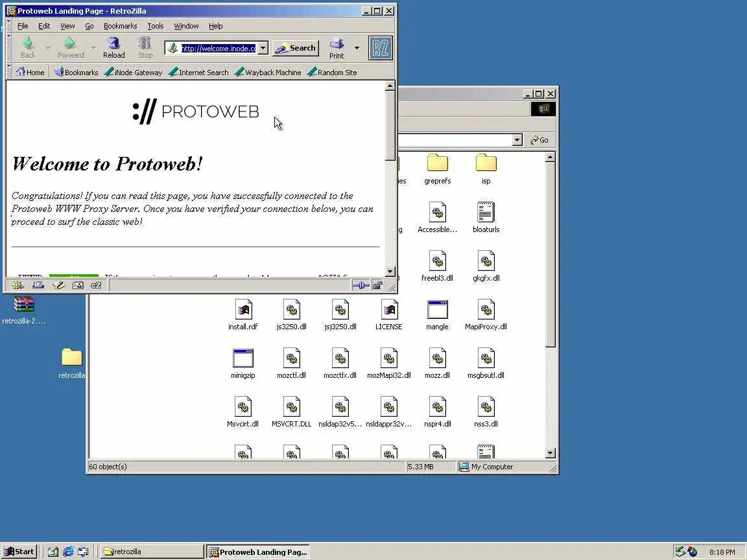The image size is (747, 560).
Task: Click browser page scrollbar up arrow
Action: [x=390, y=86]
